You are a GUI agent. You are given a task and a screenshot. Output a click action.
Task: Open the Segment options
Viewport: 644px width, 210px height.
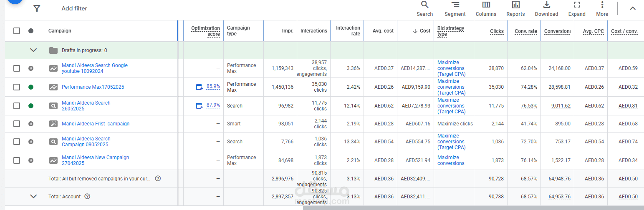coord(455,8)
